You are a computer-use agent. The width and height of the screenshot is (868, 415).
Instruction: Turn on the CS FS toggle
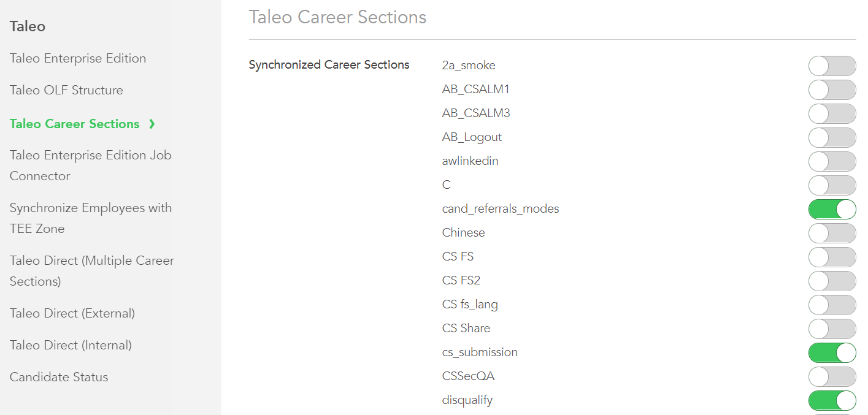(832, 257)
